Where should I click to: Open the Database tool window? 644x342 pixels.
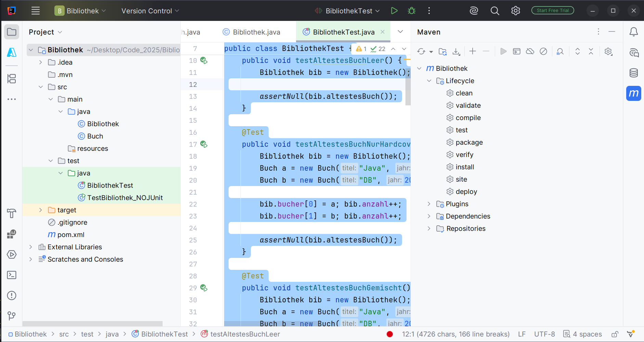pyautogui.click(x=633, y=73)
